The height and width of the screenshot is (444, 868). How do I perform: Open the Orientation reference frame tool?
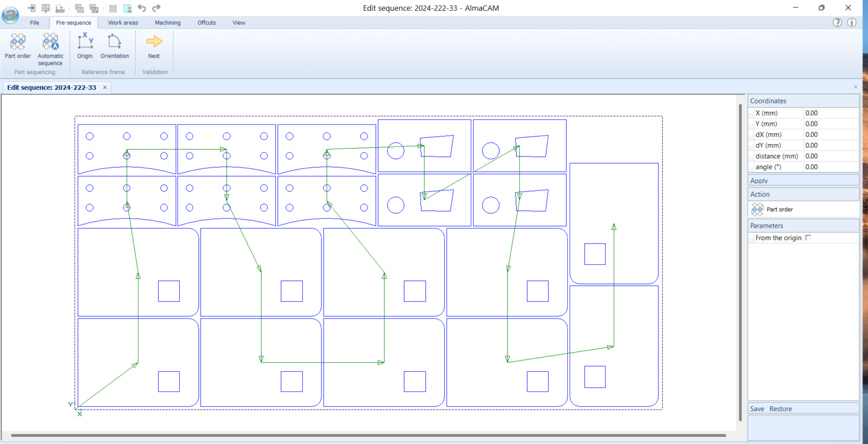point(115,46)
